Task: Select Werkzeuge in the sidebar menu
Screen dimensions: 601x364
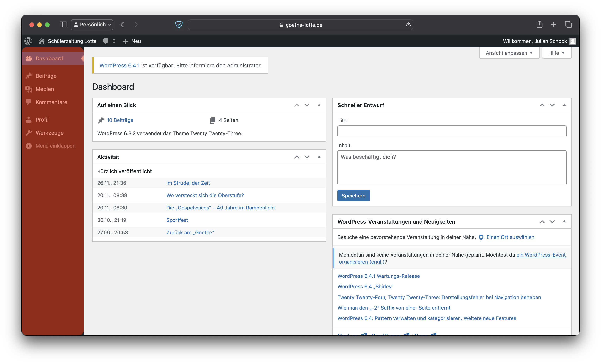Action: (50, 133)
